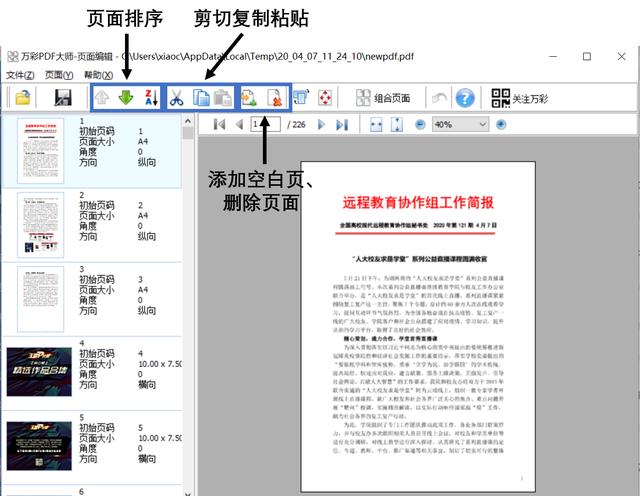Paste the page with the clipboard icon
The image size is (640, 496).
223,98
